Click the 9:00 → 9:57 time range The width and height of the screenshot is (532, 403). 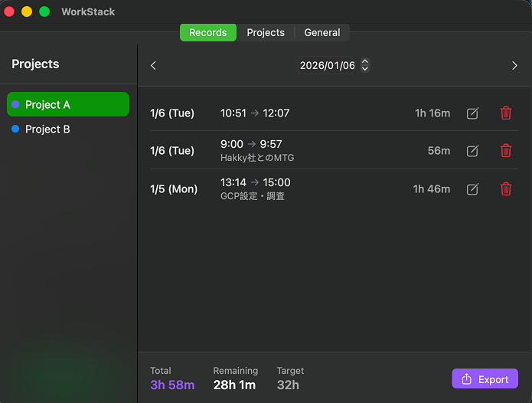(x=251, y=144)
